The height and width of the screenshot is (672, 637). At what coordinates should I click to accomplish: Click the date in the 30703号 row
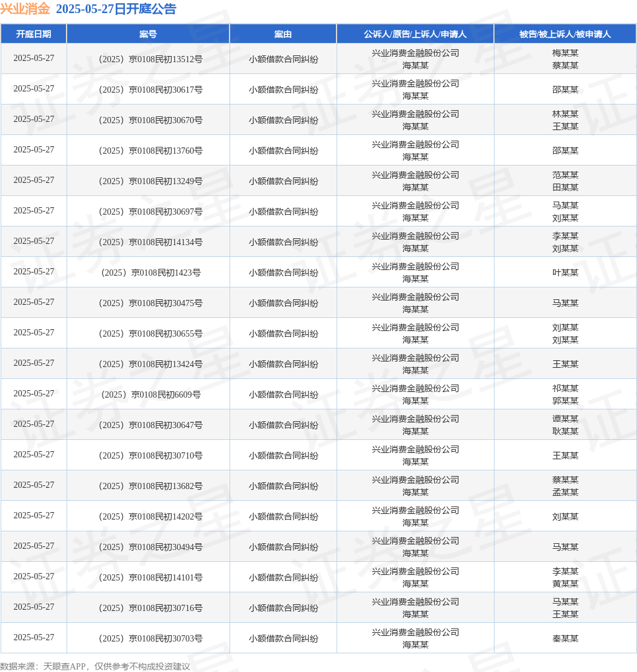click(34, 637)
